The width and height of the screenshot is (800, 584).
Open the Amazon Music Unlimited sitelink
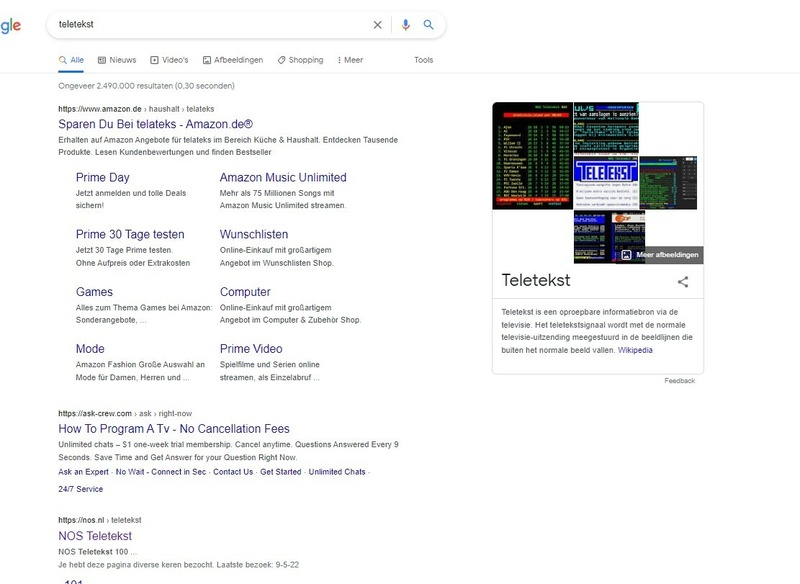point(283,177)
